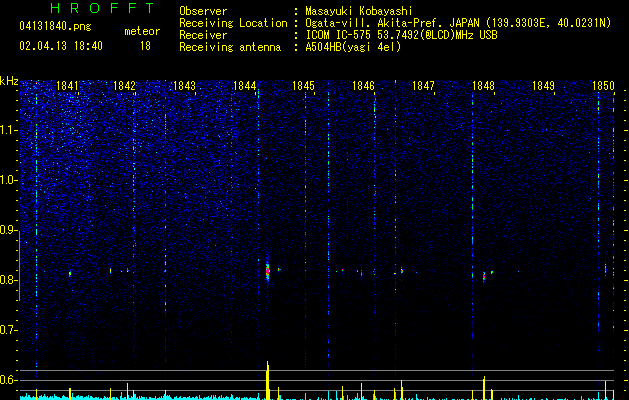Click the 1847 time marker
The height and width of the screenshot is (400, 629).
point(423,86)
